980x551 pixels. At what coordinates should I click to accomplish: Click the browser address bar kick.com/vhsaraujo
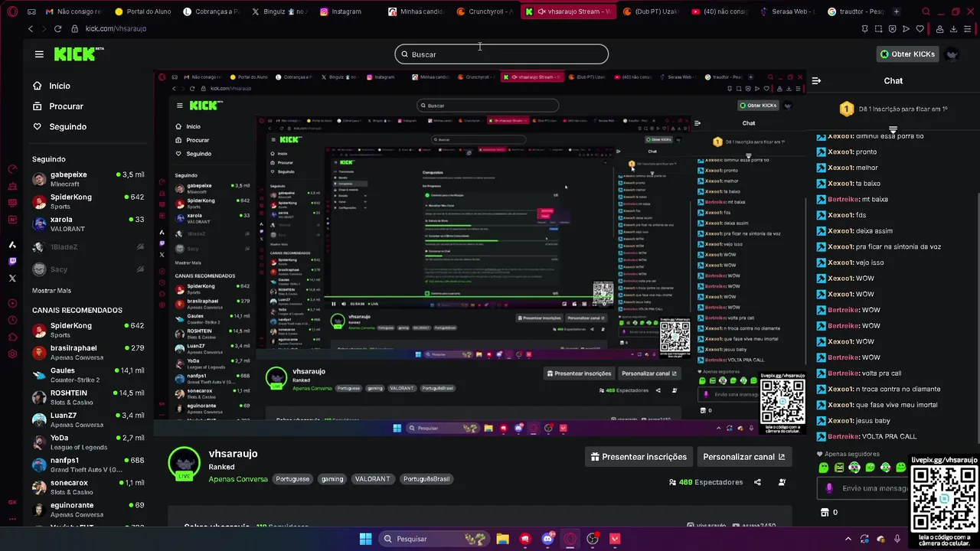[x=116, y=28]
